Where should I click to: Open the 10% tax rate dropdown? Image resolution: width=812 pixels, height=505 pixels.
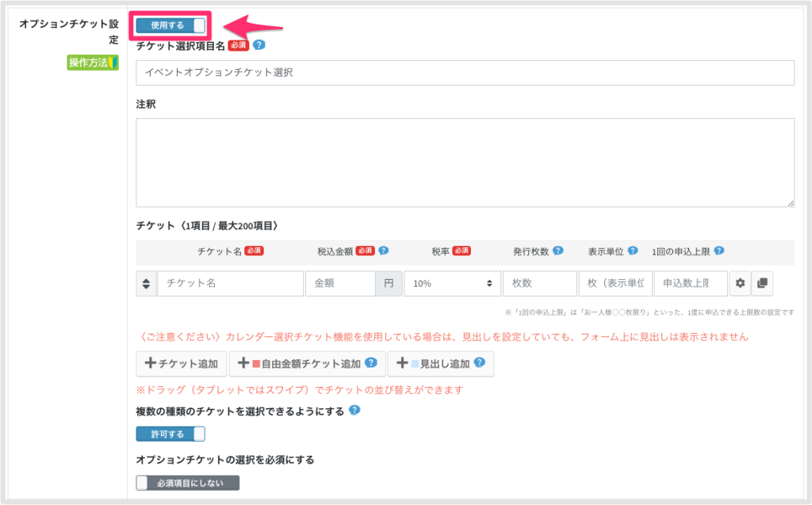pos(452,283)
